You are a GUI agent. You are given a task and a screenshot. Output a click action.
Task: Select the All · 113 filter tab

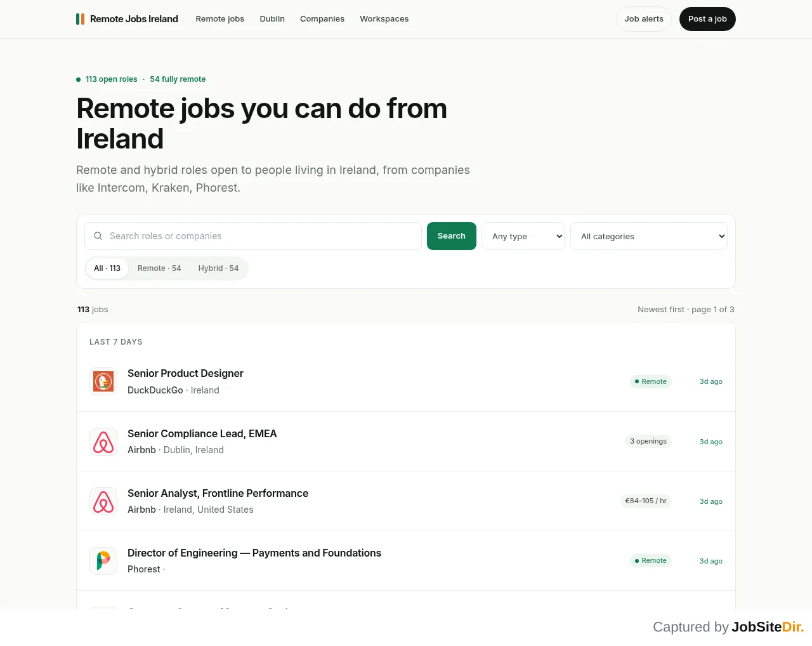[x=107, y=268]
